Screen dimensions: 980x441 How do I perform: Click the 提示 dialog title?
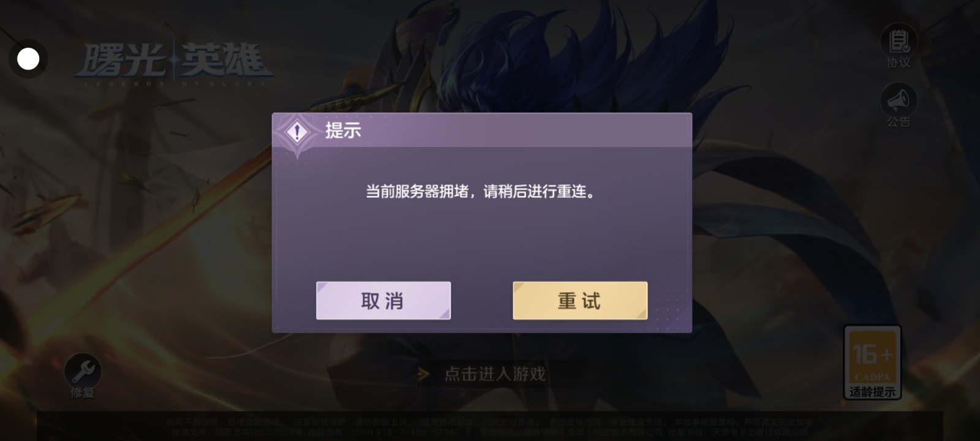(343, 130)
